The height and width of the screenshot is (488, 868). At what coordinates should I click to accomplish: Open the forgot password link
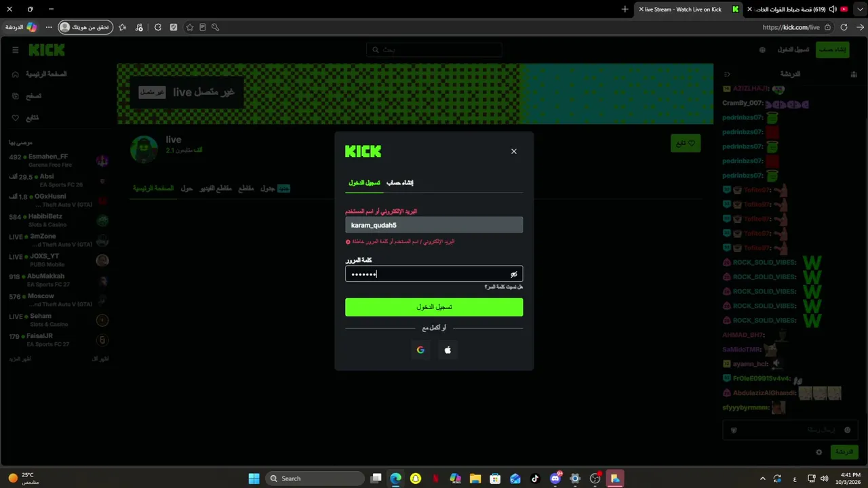pyautogui.click(x=503, y=287)
